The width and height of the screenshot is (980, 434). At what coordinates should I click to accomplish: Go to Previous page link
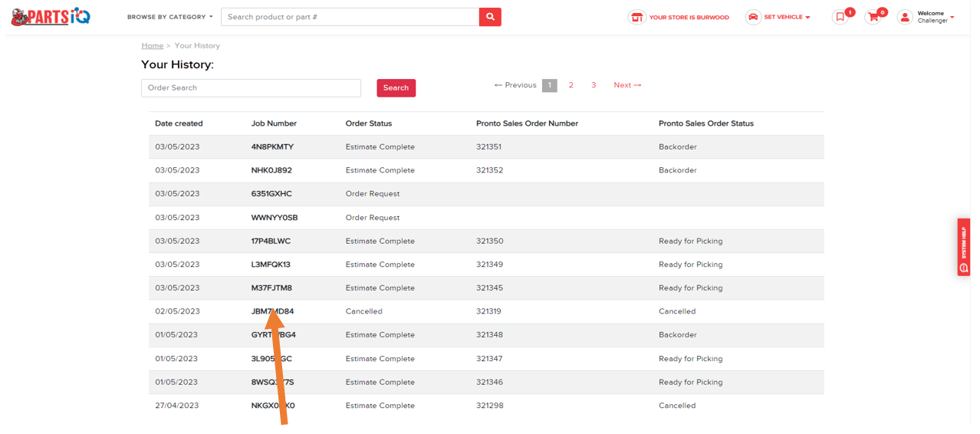click(515, 85)
